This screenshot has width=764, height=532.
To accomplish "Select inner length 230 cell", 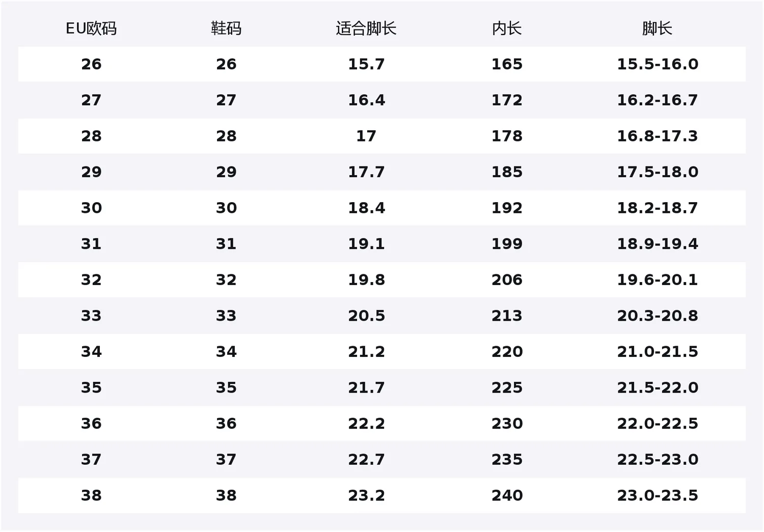I will [x=507, y=424].
